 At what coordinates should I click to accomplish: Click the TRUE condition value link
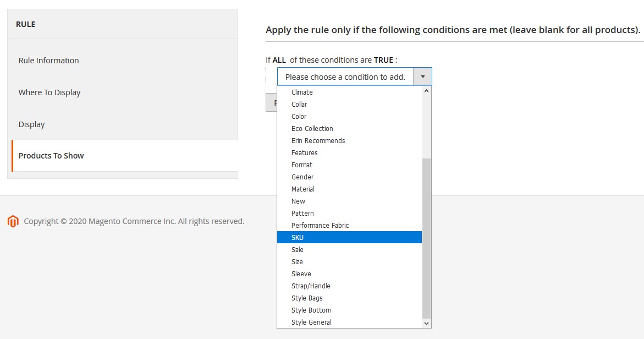coord(383,60)
